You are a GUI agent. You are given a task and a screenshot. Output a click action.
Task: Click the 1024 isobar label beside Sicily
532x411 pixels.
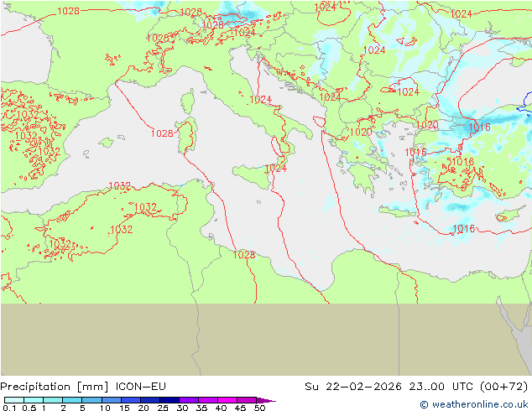(275, 168)
